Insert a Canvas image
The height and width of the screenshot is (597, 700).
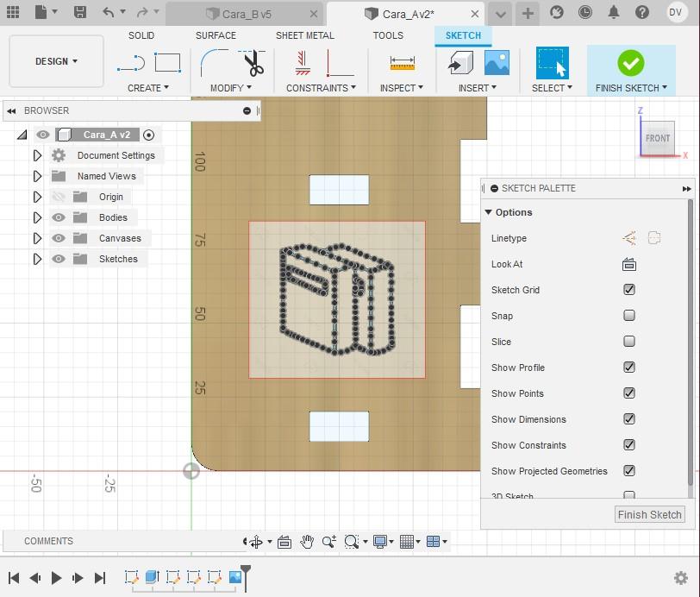coord(497,63)
